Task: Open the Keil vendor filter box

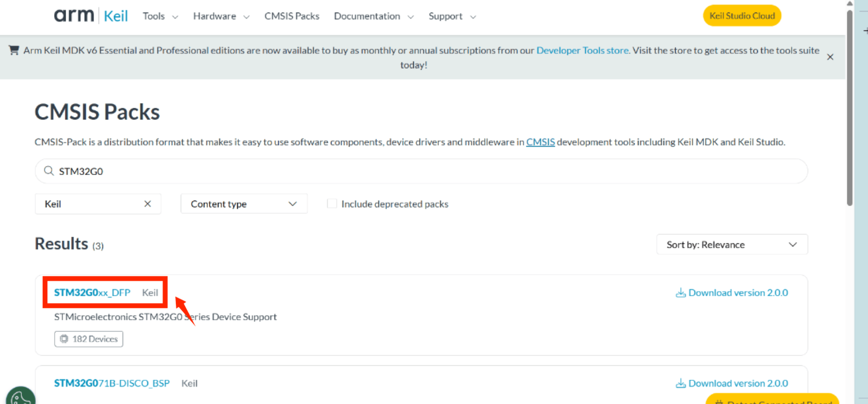Action: click(98, 204)
